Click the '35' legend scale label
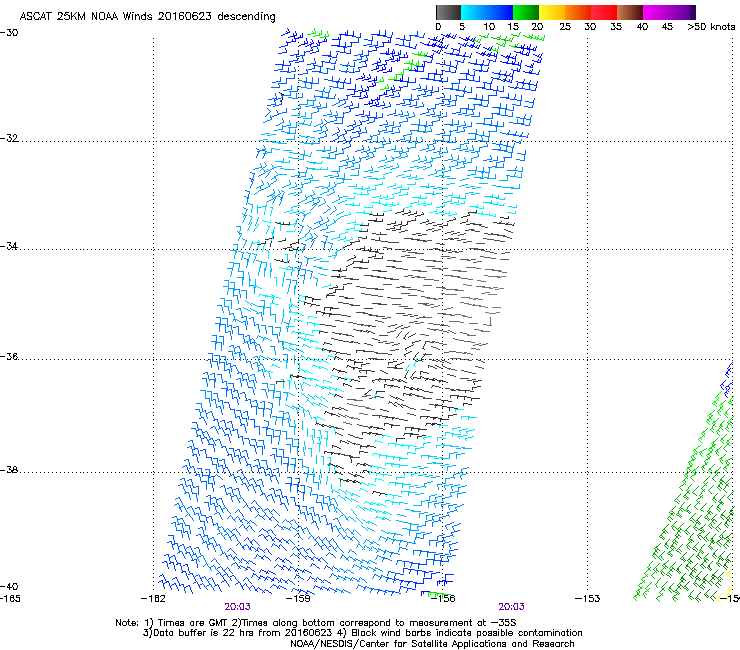Viewport: 740px width, 650px height. 616,27
